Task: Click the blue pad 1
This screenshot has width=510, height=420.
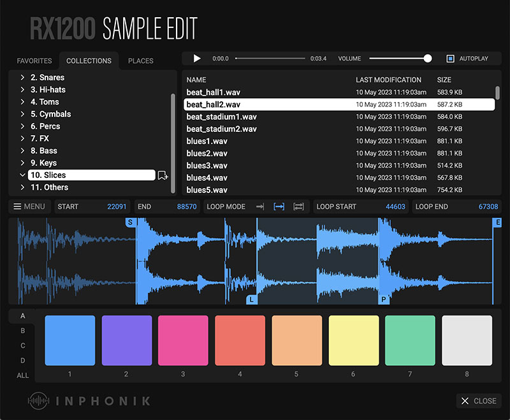Action: coord(70,340)
